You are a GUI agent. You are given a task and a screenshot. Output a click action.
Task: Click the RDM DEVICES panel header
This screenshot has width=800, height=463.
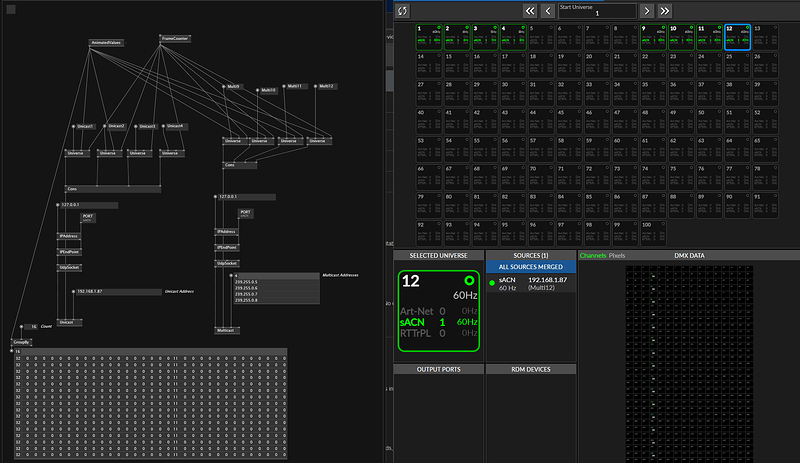tap(531, 369)
